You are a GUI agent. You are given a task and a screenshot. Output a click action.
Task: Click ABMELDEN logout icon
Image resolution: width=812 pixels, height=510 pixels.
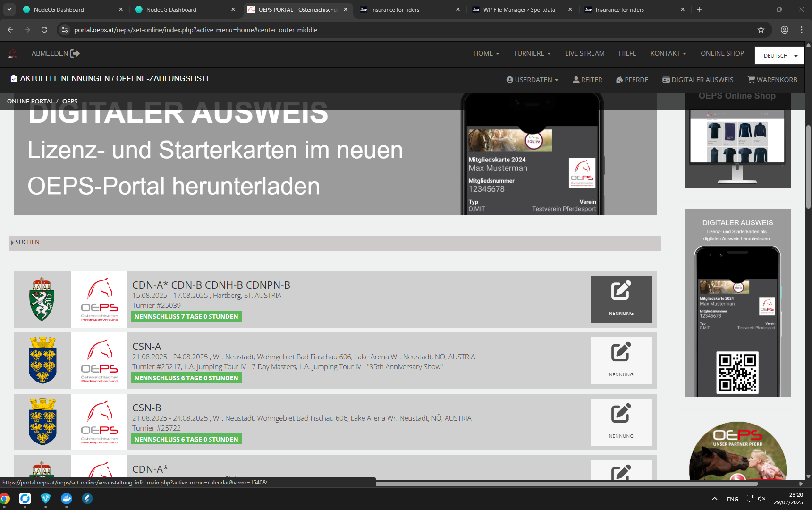coord(75,53)
